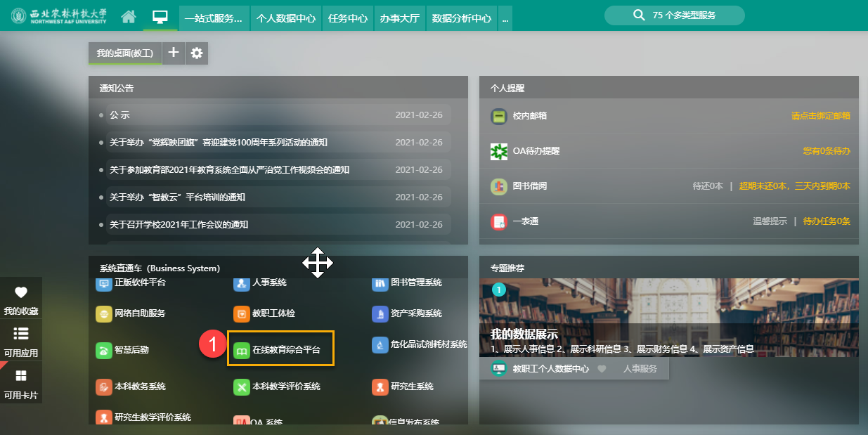Image resolution: width=868 pixels, height=435 pixels.
Task: Add a new desktop with plus icon
Action: point(174,53)
